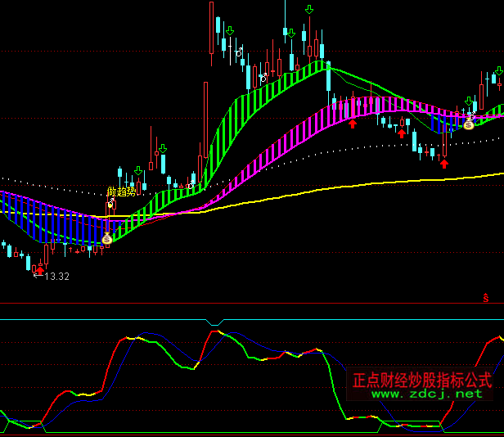Click the 正点财经炒股指标公式 red watermark text
Viewport: 504px width, 437px height.
click(421, 380)
